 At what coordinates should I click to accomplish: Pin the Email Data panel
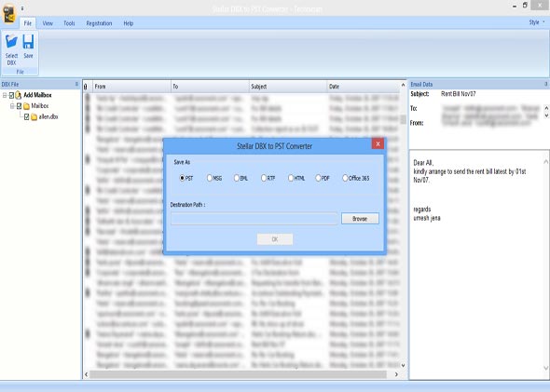click(545, 84)
